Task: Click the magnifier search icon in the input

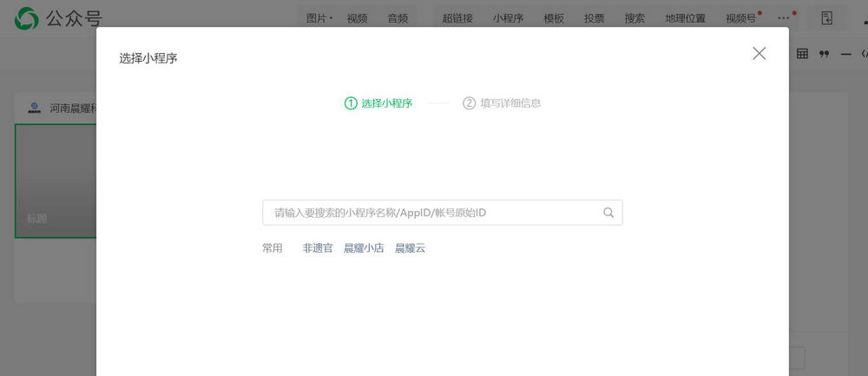Action: [x=608, y=213]
